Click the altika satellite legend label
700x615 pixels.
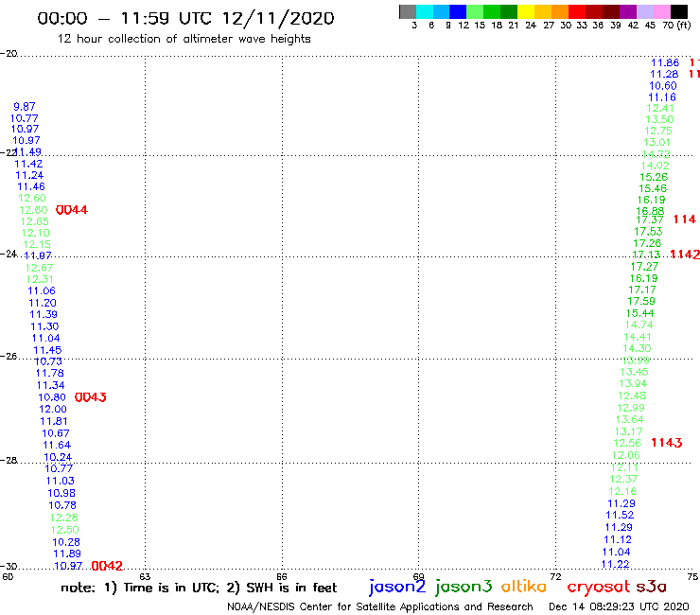click(x=524, y=587)
